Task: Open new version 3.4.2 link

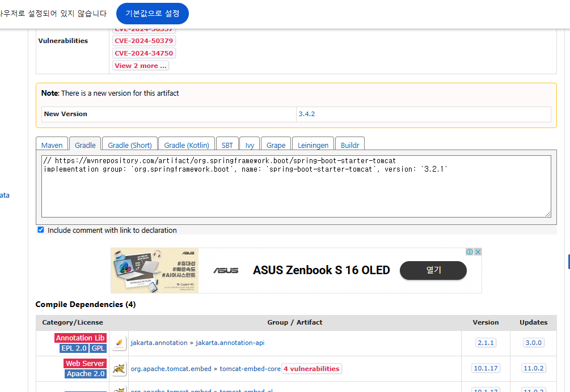Action: point(307,114)
